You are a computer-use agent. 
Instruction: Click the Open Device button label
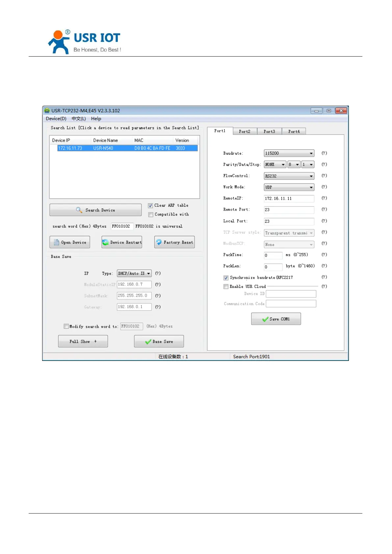pyautogui.click(x=73, y=242)
